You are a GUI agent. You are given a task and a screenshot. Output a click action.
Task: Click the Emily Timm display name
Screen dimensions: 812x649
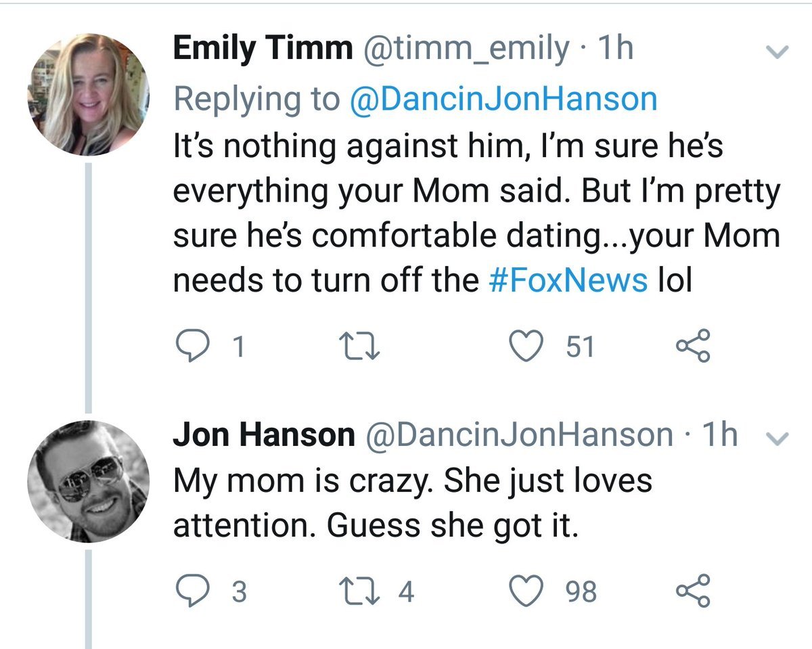coord(263,49)
